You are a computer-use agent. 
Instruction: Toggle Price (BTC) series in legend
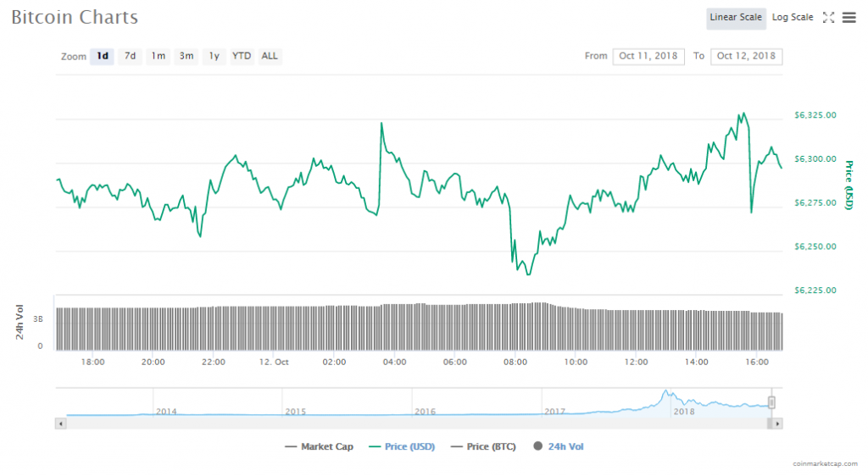coord(483,446)
